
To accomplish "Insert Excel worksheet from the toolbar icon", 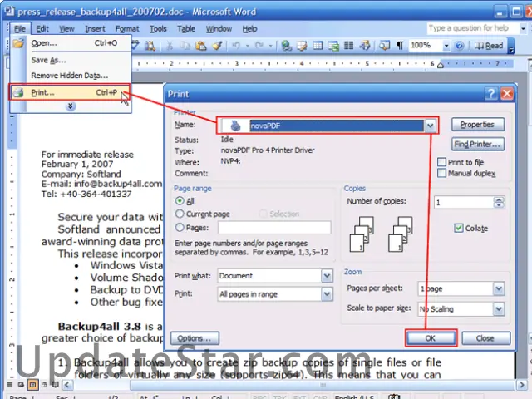I will (x=333, y=46).
